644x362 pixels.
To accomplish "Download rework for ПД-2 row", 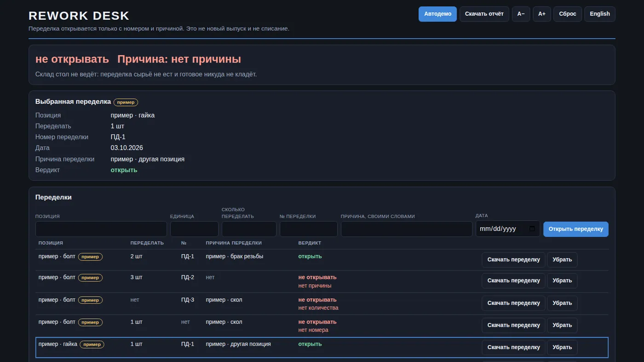I will tap(513, 281).
